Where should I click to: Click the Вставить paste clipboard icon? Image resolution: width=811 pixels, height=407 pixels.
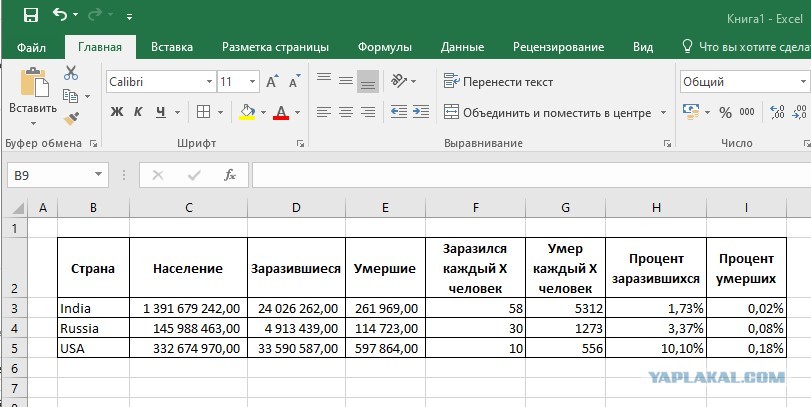click(x=34, y=82)
